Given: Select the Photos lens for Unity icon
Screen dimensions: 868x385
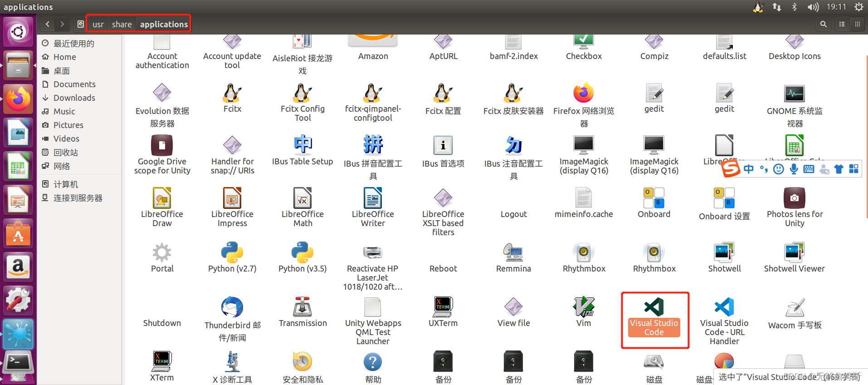Looking at the screenshot, I should pos(795,198).
